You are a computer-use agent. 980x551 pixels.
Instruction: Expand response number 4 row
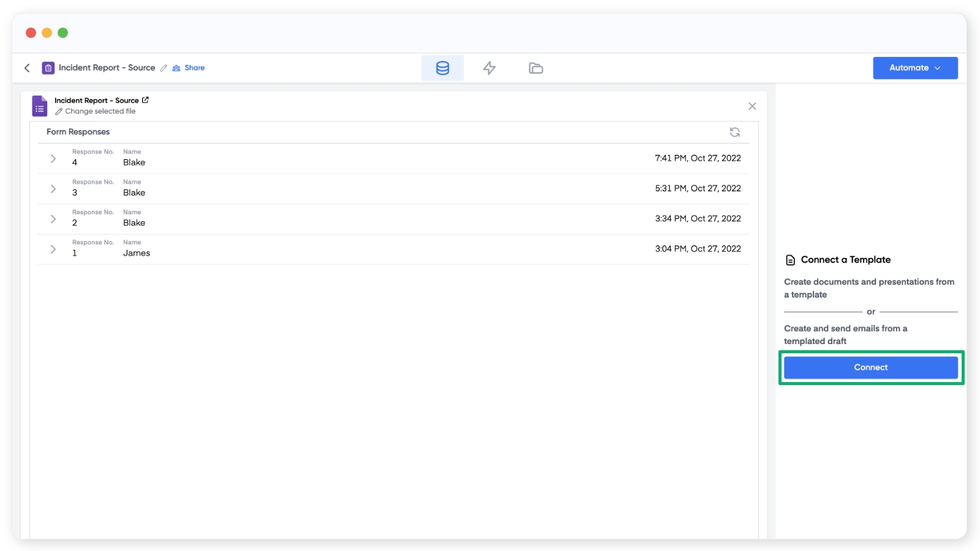point(53,159)
